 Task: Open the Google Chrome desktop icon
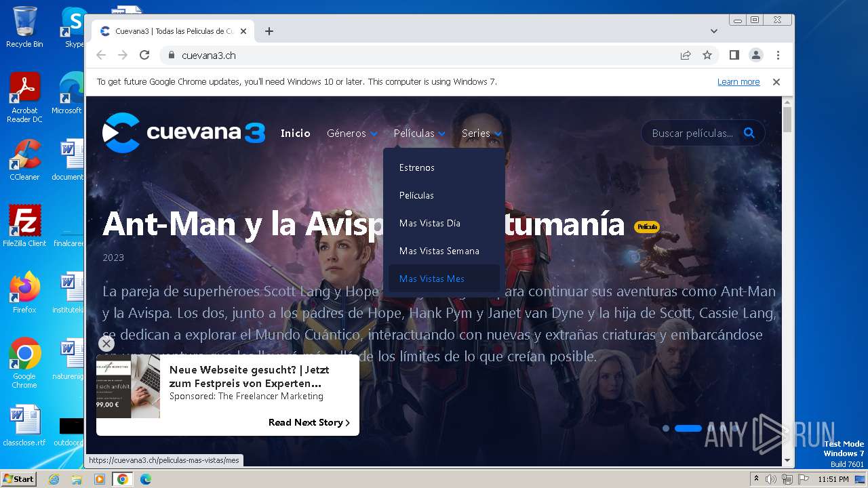[x=24, y=363]
